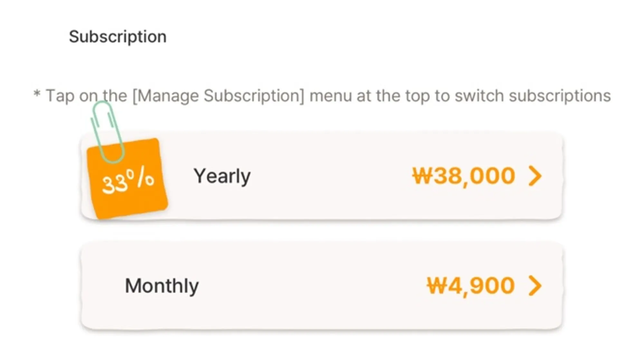
Task: Select the Monthly plan label
Action: coord(162,286)
